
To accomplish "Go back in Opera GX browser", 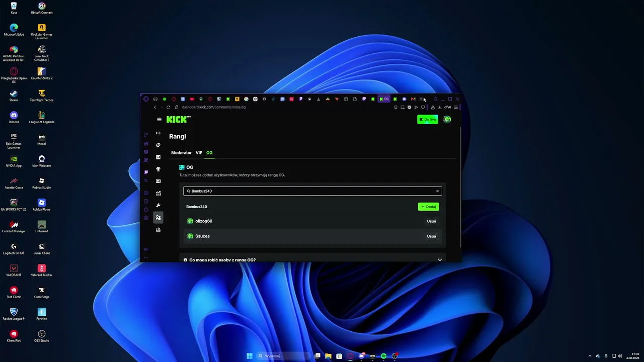I will (155, 107).
